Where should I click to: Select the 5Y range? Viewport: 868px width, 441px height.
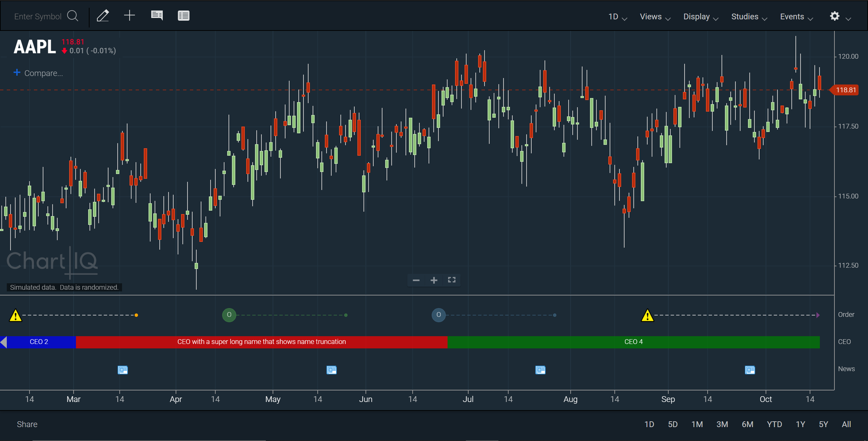click(x=823, y=424)
